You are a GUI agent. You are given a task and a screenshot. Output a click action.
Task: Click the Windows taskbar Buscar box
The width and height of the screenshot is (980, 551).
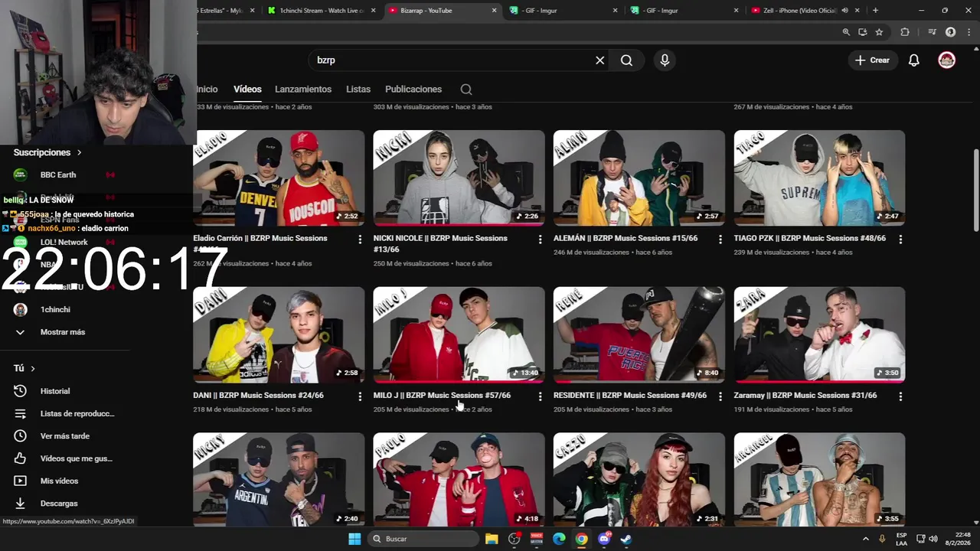click(x=423, y=539)
